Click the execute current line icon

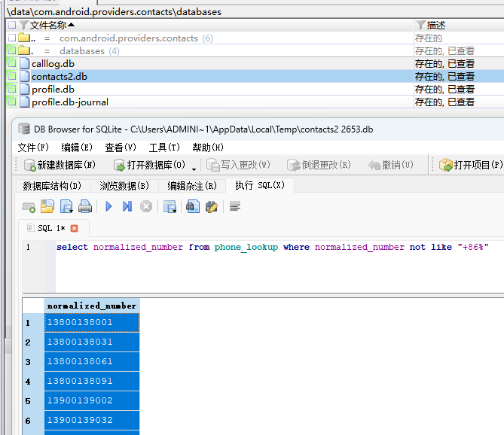click(127, 206)
